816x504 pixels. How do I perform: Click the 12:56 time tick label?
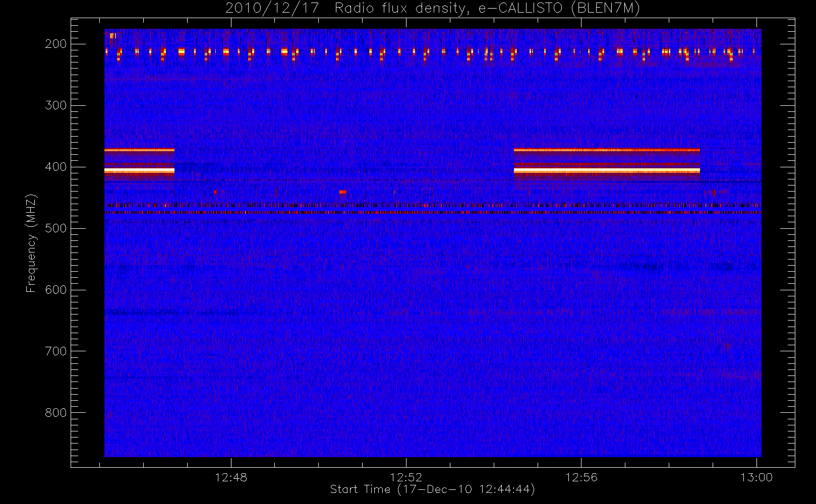pos(581,477)
